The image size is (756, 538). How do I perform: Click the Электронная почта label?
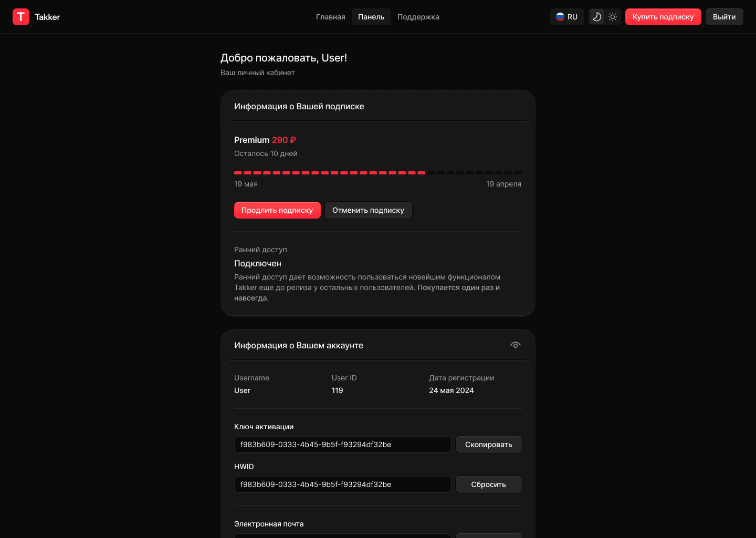(269, 524)
